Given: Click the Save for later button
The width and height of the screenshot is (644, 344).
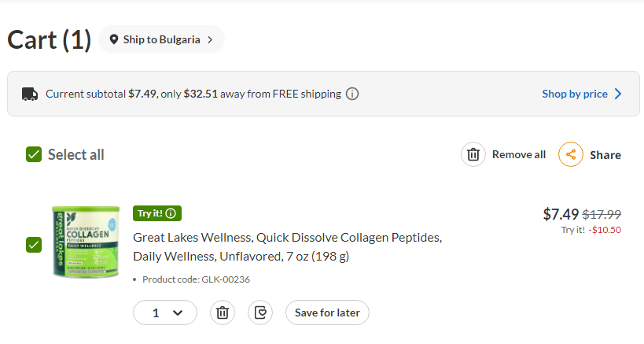Looking at the screenshot, I should (327, 313).
